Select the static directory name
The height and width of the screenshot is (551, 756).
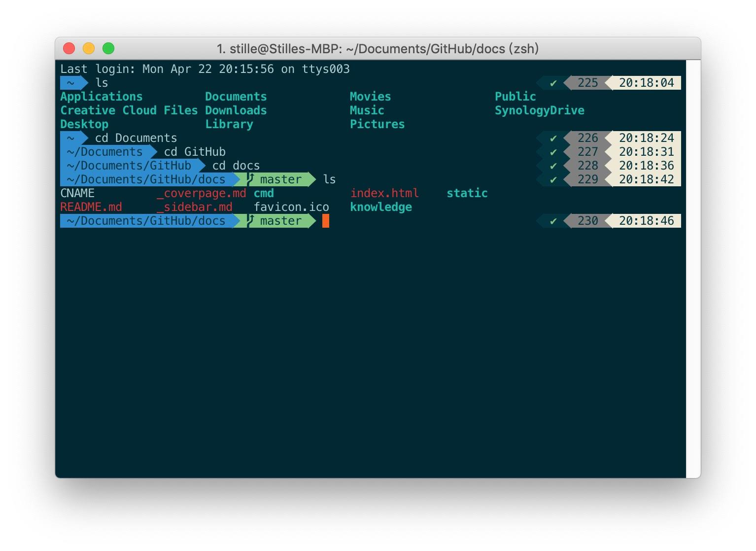coord(467,193)
